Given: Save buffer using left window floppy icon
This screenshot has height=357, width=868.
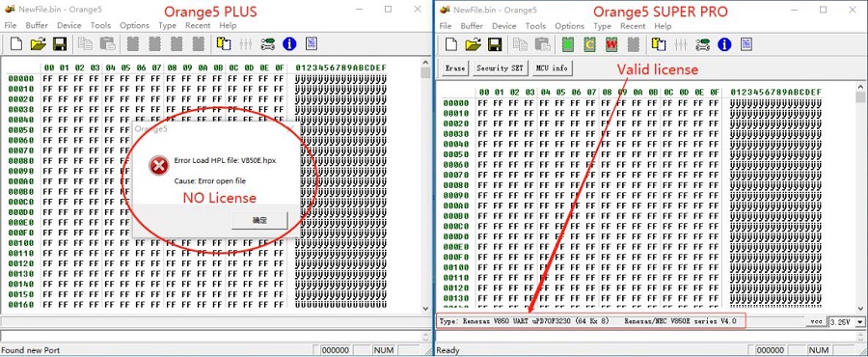Looking at the screenshot, I should pos(60,43).
